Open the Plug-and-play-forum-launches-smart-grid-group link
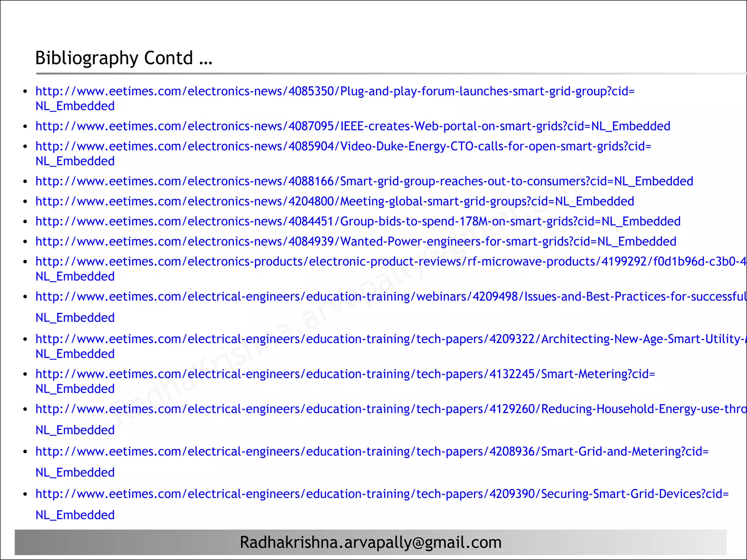This screenshot has height=560, width=747. 335,98
